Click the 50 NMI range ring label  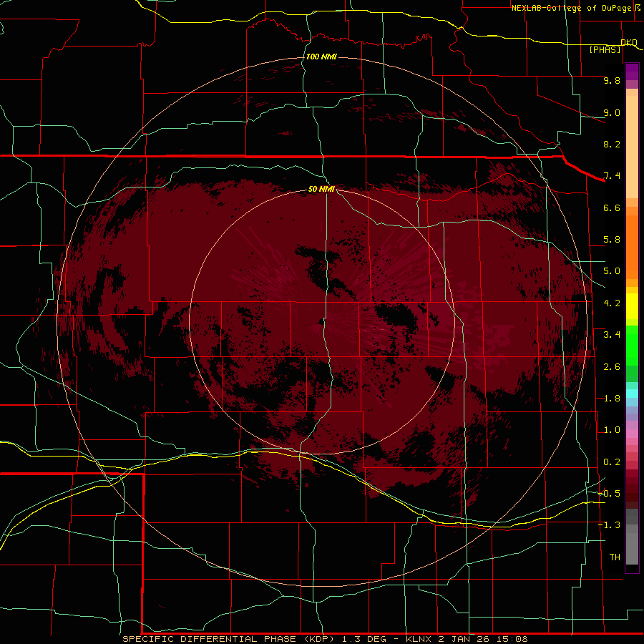click(x=321, y=190)
